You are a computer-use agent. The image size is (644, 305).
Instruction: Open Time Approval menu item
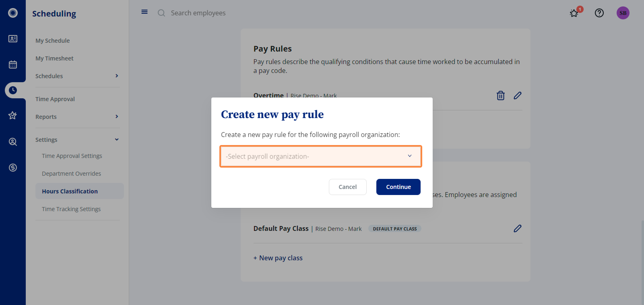pos(55,99)
